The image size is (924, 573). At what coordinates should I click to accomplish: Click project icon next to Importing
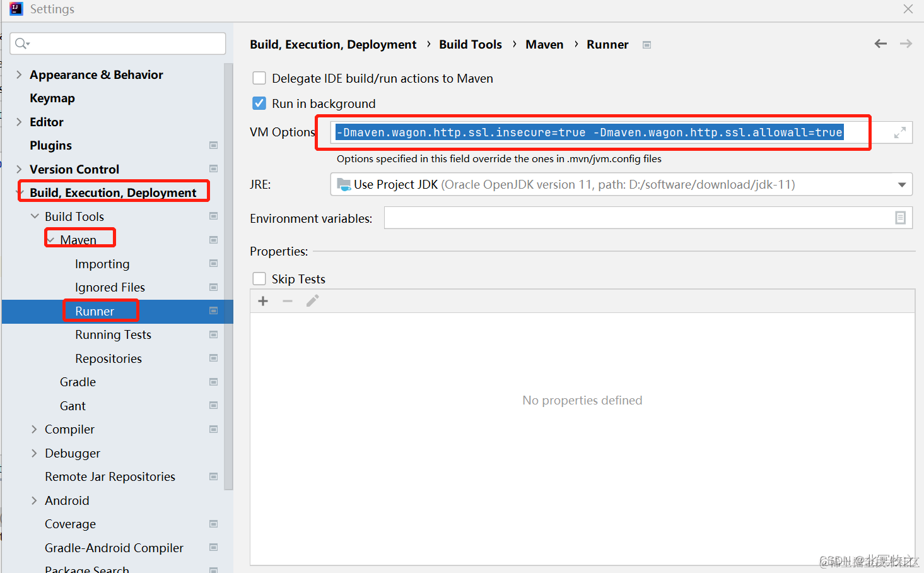pyautogui.click(x=213, y=263)
